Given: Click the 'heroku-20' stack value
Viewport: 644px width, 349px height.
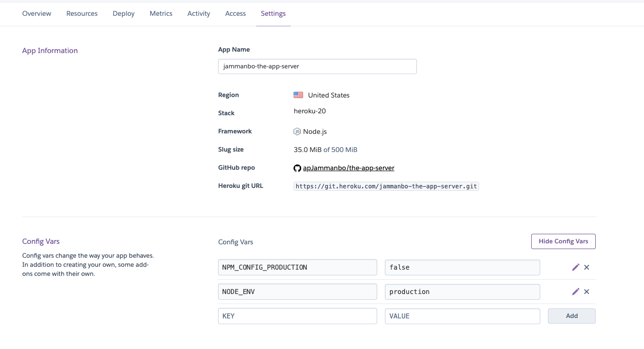Looking at the screenshot, I should (310, 111).
